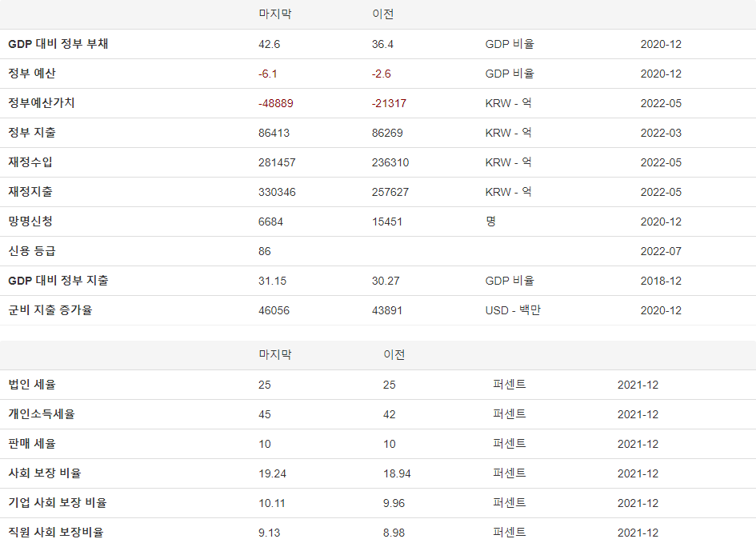Click the 정부예산가치 row label

(42, 102)
